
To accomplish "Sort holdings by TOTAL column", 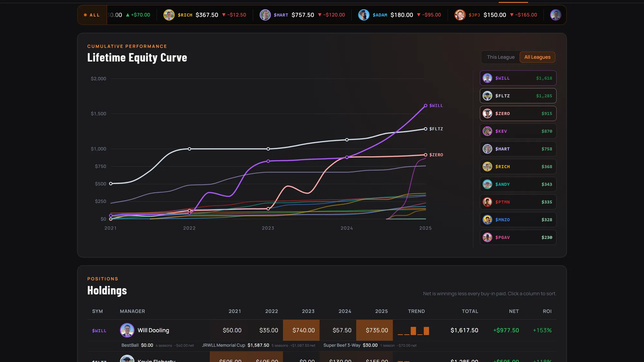I will pyautogui.click(x=470, y=311).
